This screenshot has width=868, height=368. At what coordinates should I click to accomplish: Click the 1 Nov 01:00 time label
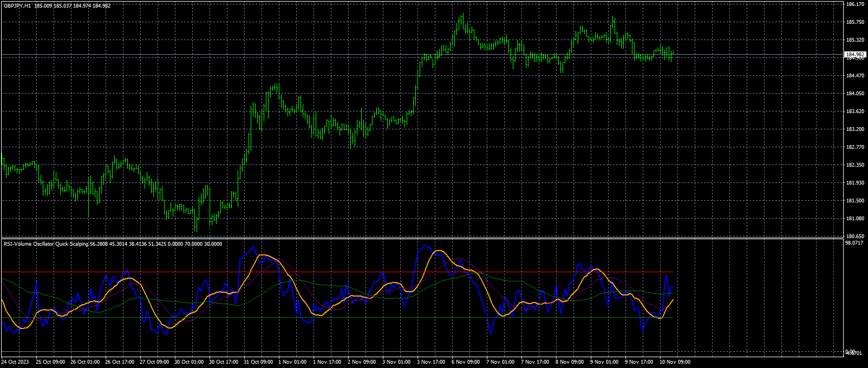click(x=292, y=362)
